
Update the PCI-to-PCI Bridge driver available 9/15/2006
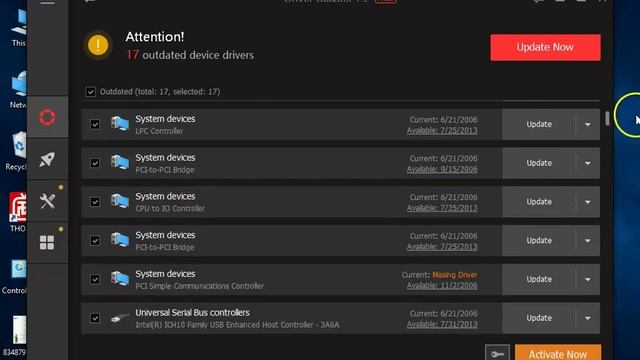click(539, 163)
